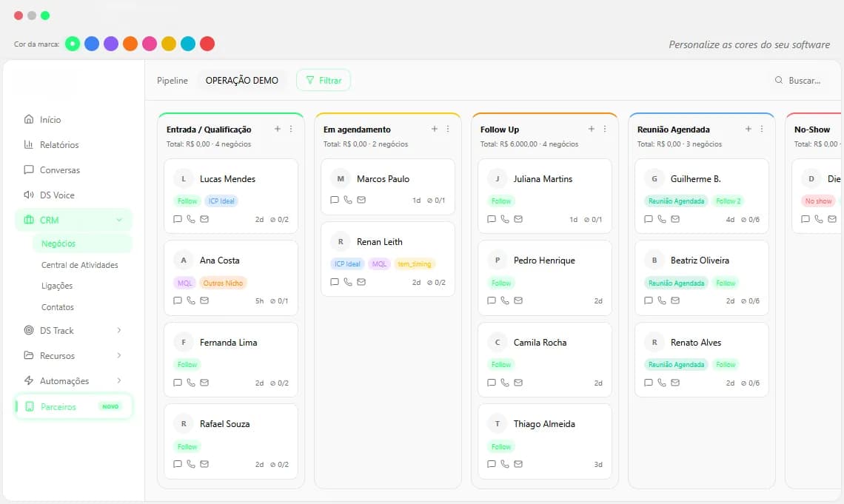
Task: Go to Conversas in the sidebar
Action: (x=73, y=170)
